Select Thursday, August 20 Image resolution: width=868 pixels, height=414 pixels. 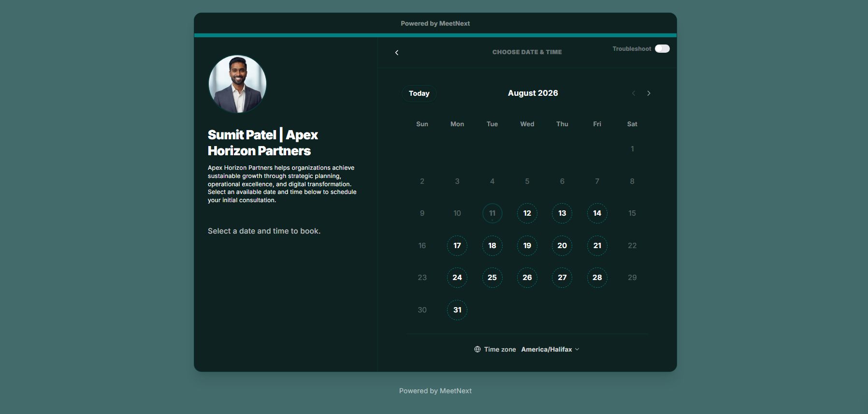point(562,246)
